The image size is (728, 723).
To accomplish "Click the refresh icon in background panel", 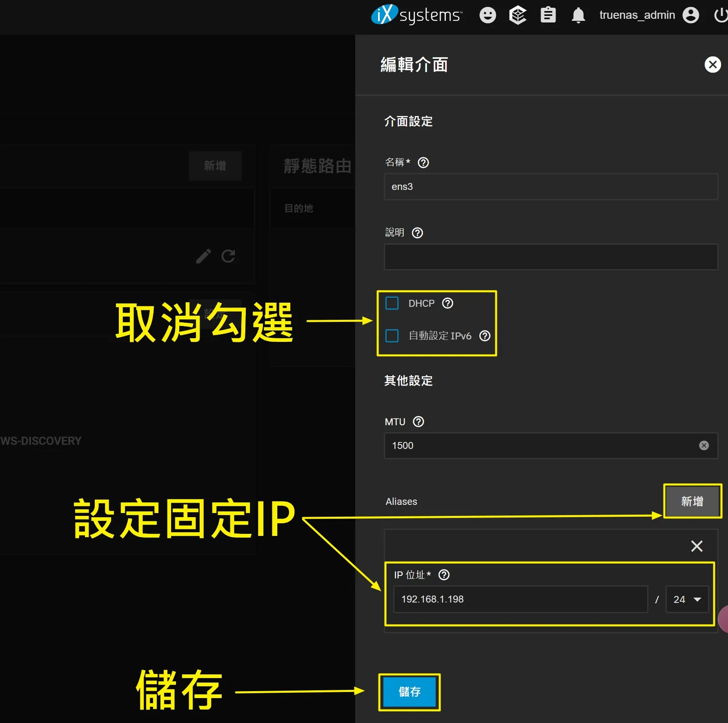I will [x=228, y=256].
